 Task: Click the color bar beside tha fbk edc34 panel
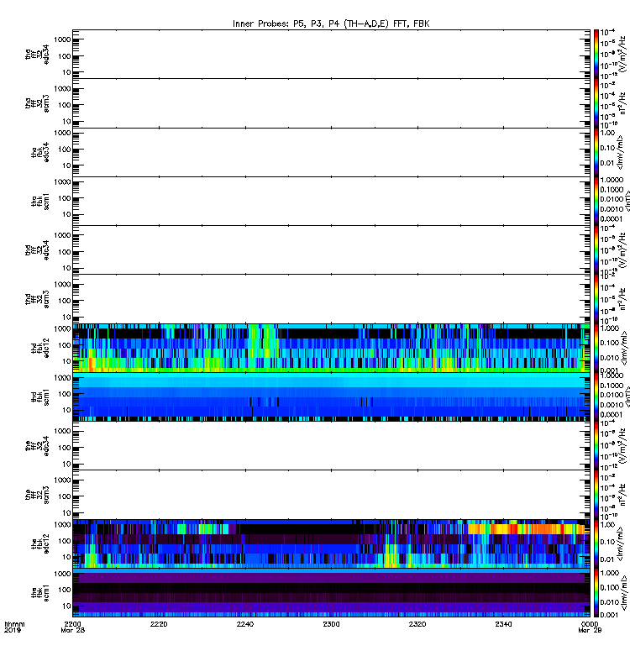pyautogui.click(x=596, y=152)
